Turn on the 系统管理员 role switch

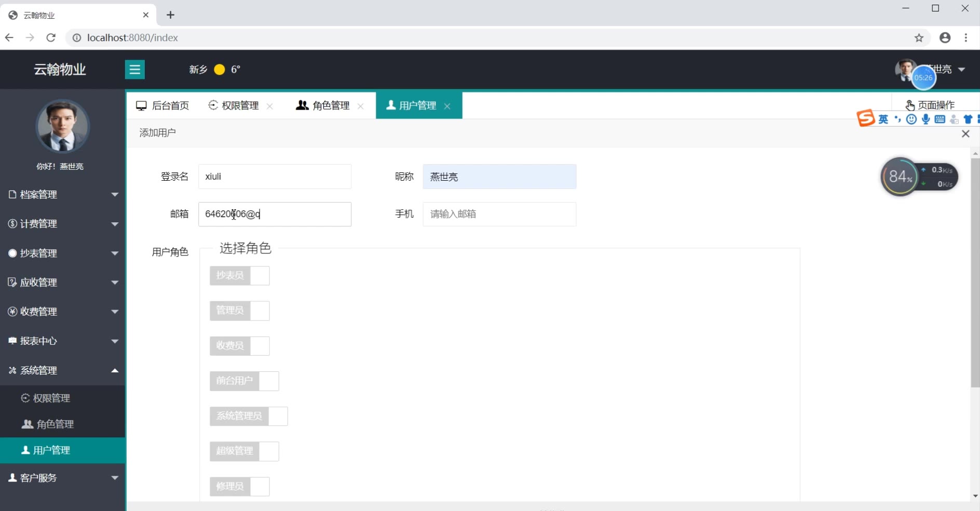(x=249, y=416)
